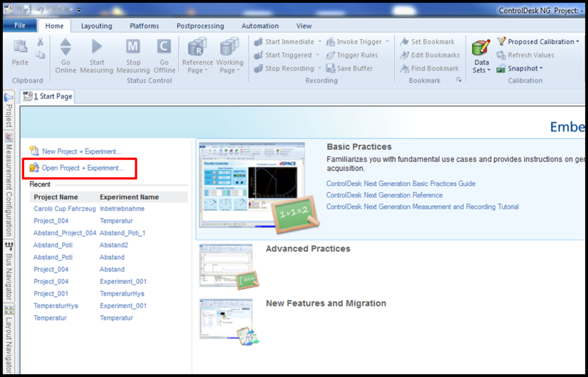Open the File menu
The image size is (588, 377).
coord(20,26)
